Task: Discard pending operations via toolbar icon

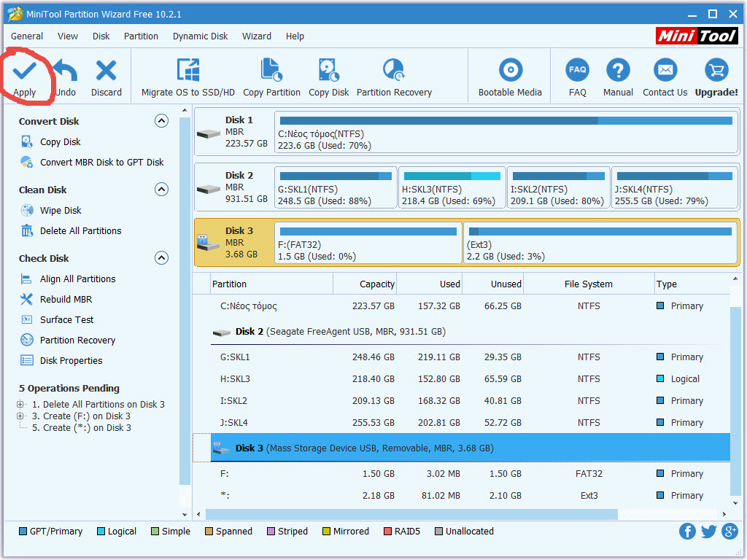Action: pyautogui.click(x=107, y=71)
